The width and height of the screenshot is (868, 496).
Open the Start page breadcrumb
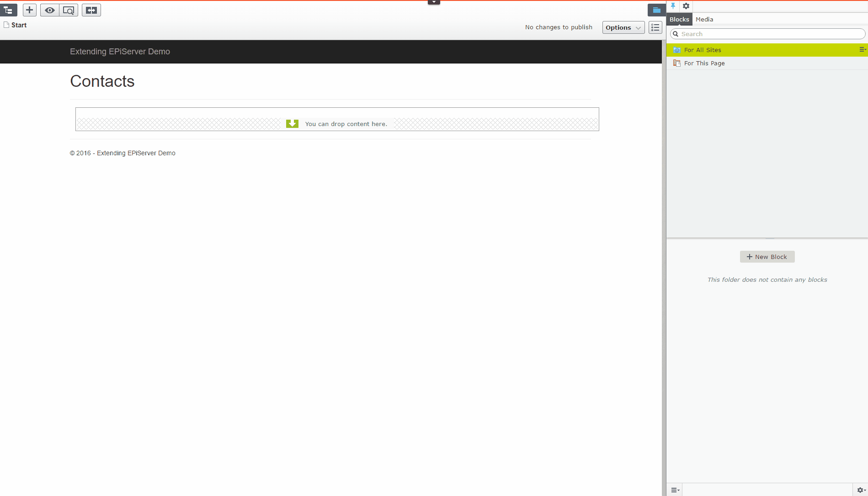click(16, 25)
